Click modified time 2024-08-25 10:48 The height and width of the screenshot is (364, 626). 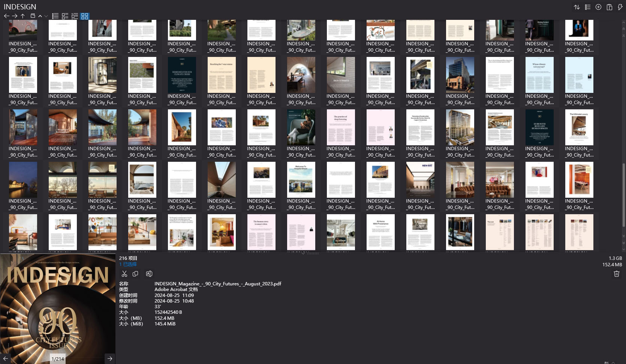tap(174, 301)
